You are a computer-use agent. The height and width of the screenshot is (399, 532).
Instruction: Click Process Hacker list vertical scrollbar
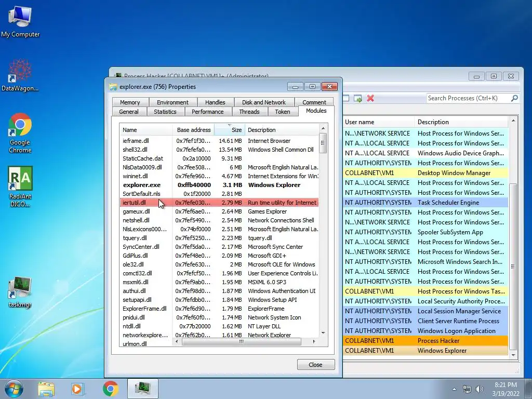pos(513,267)
